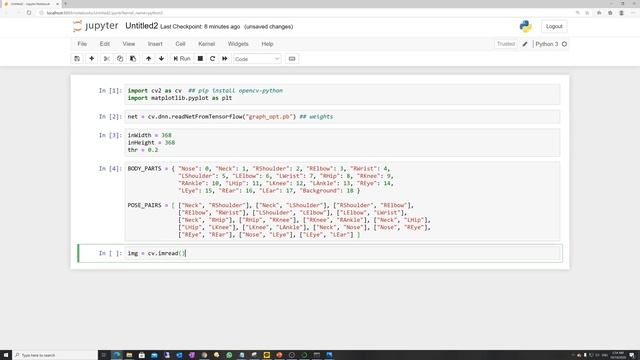640x360 pixels.
Task: Open the Help menu
Action: (x=267, y=44)
